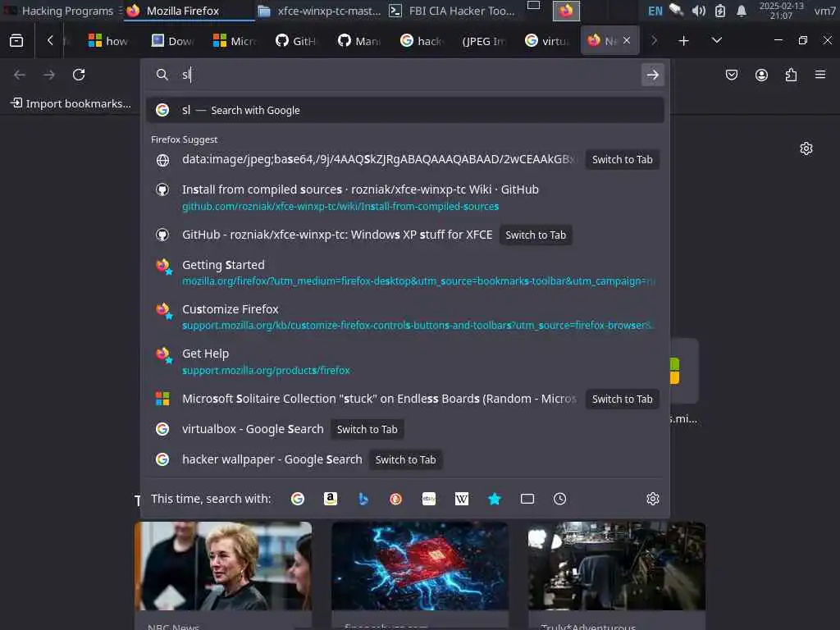The height and width of the screenshot is (630, 840).
Task: Click the 2025-02-13 21:07 clock
Action: click(781, 11)
